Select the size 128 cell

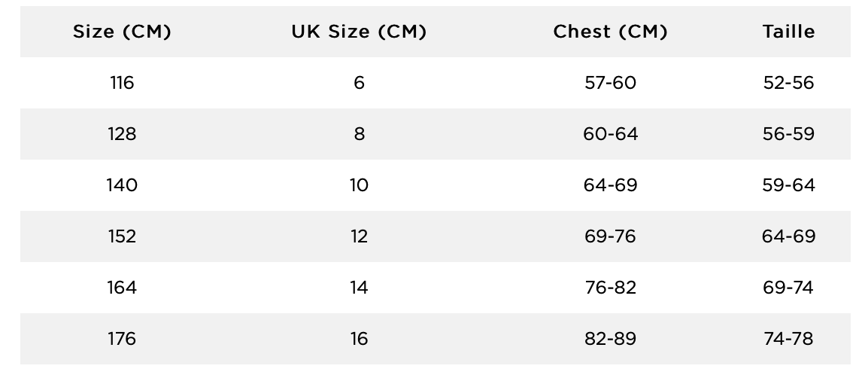coord(122,134)
